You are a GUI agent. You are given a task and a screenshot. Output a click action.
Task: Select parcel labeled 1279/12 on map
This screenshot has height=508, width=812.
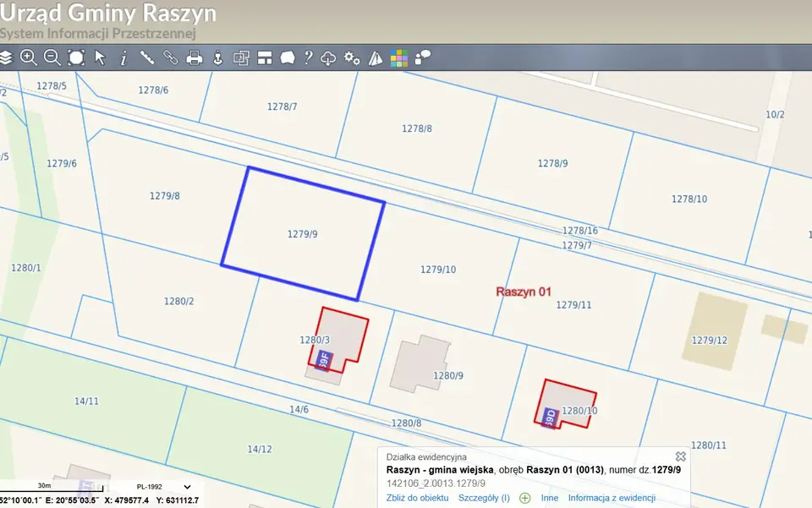[x=710, y=341]
